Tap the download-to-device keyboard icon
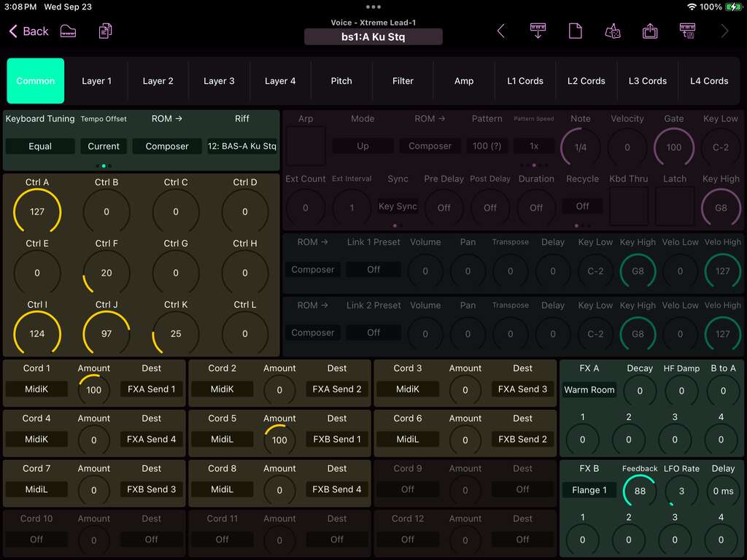 coord(538,31)
